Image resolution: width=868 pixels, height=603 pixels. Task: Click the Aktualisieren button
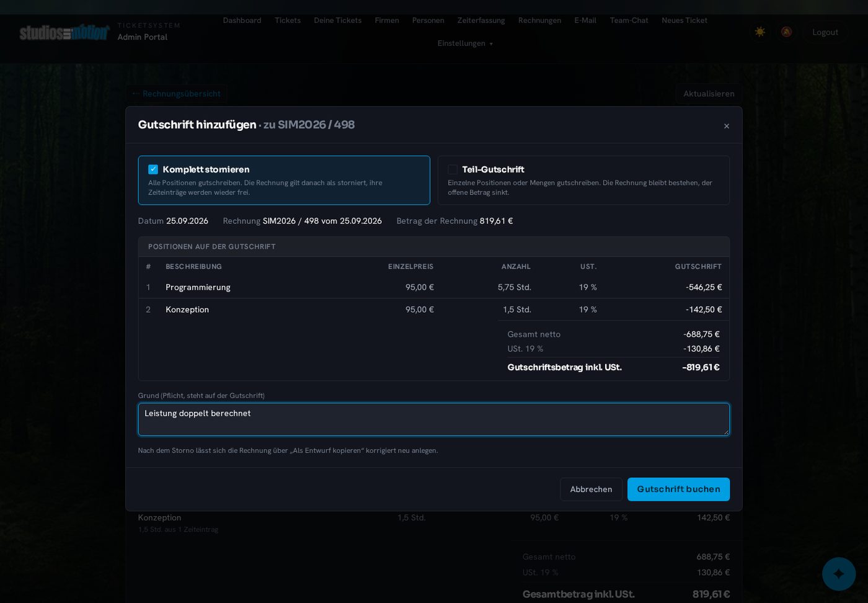[709, 94]
